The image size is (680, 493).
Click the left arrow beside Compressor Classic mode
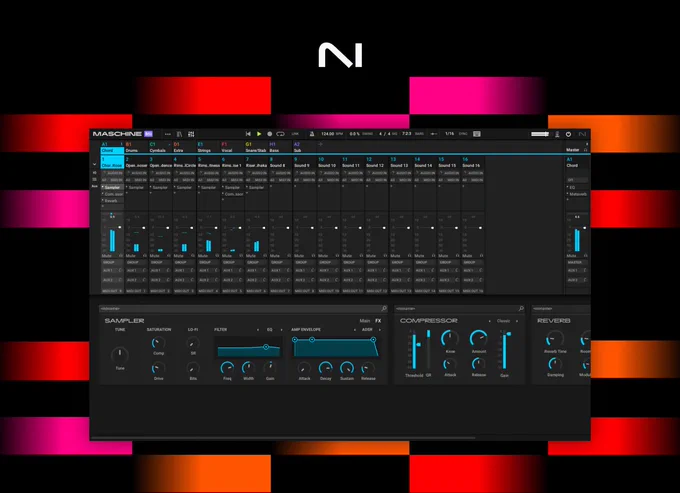coord(490,321)
